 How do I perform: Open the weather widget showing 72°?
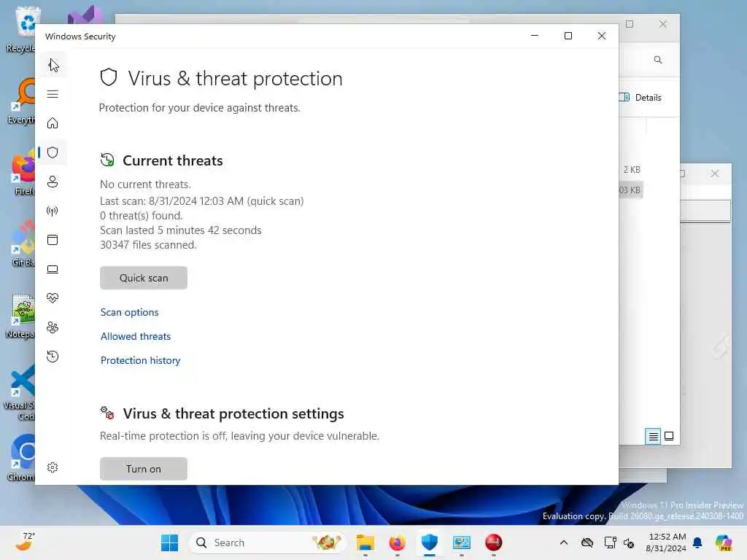[x=24, y=542]
